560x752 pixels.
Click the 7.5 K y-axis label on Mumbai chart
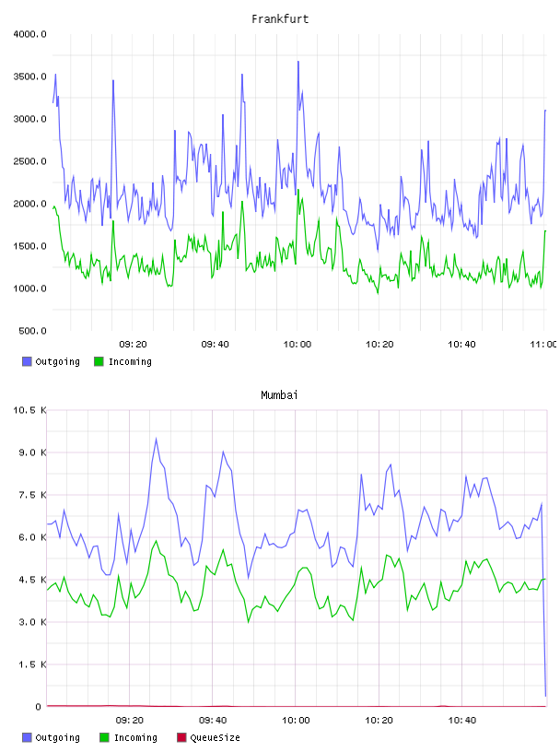(32, 495)
